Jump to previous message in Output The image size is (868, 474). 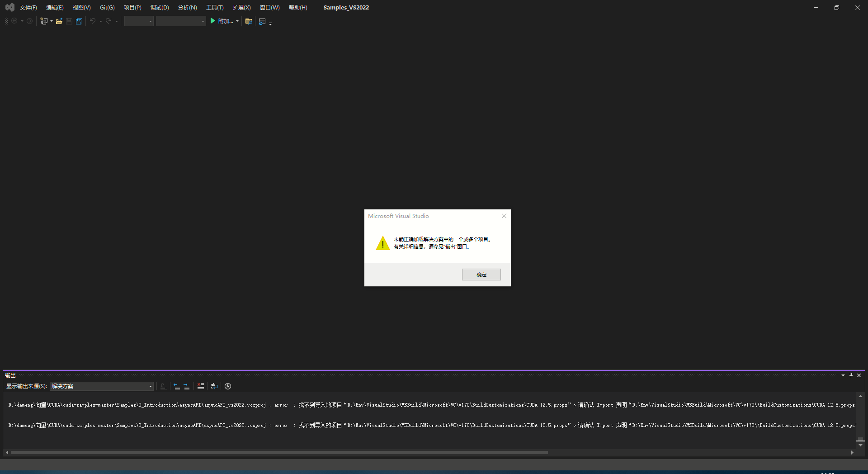click(176, 386)
